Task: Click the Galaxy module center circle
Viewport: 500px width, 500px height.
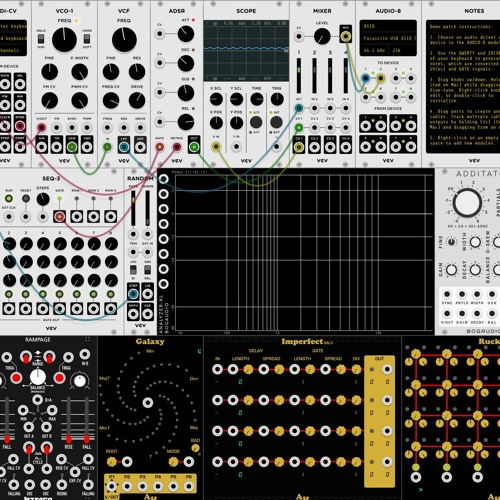Action: (x=148, y=402)
